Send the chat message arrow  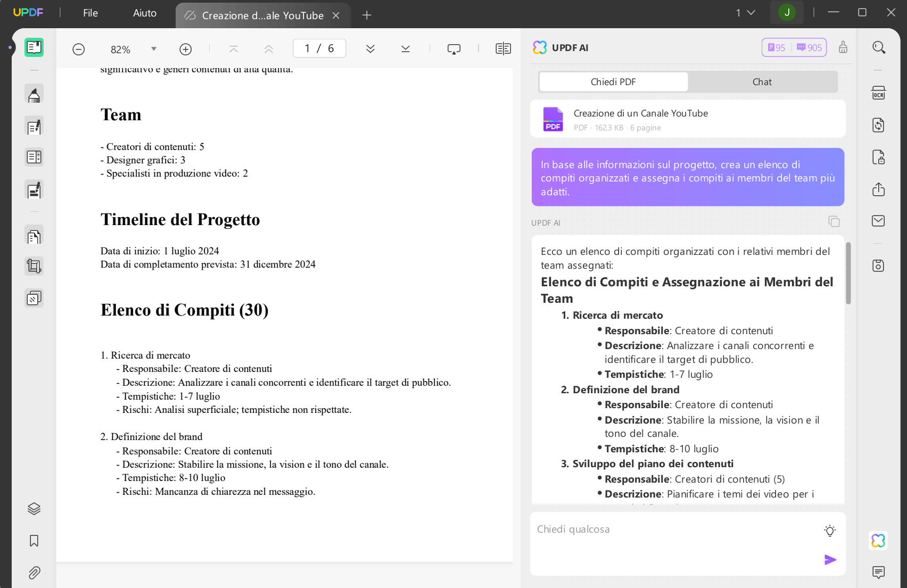[x=830, y=560]
